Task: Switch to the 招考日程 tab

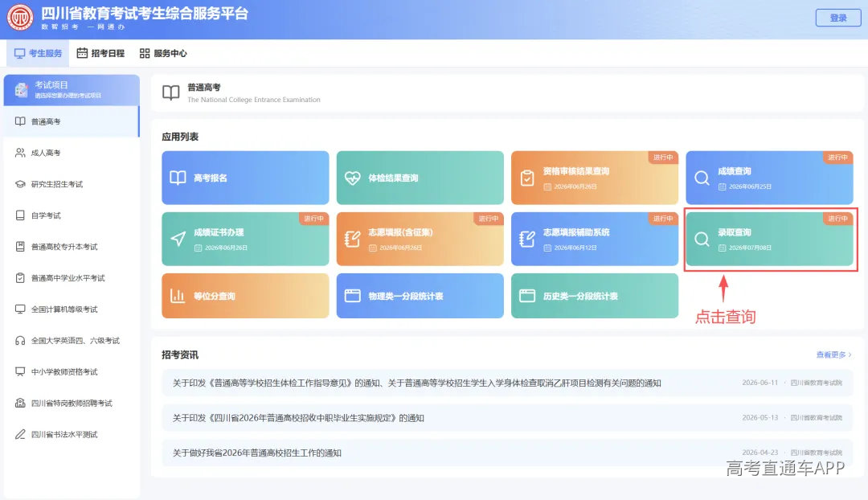Action: pos(100,53)
